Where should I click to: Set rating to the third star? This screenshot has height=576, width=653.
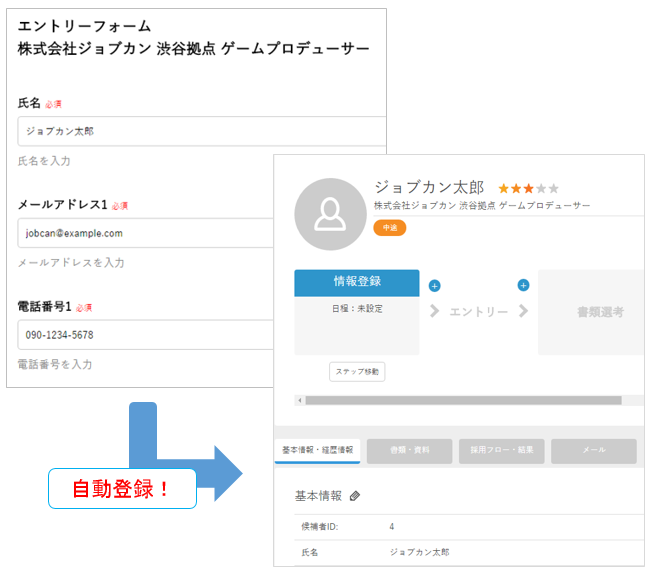[x=528, y=188]
